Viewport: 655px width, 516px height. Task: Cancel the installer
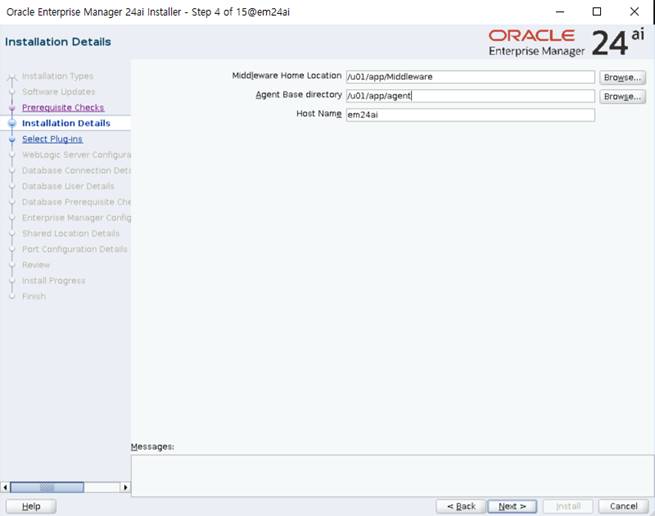tap(623, 506)
